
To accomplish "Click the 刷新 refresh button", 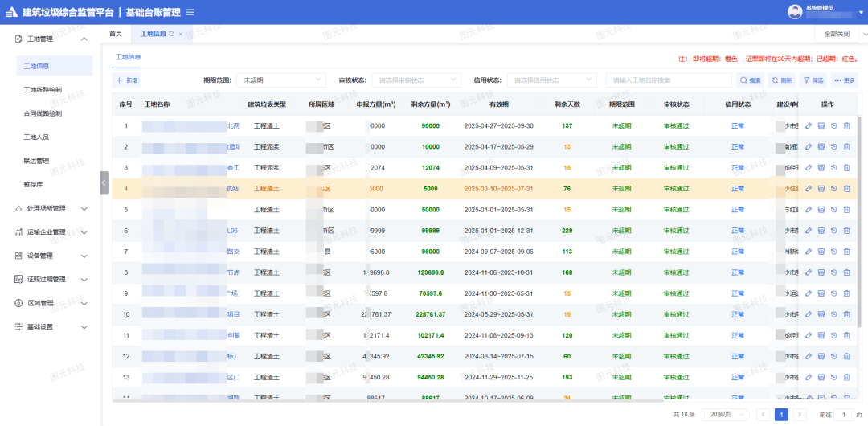I will click(x=781, y=80).
